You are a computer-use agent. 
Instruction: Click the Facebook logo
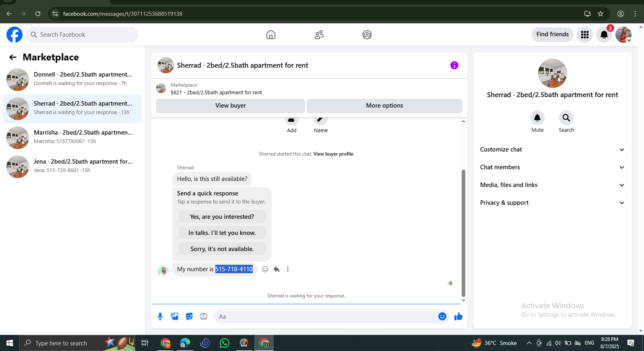click(x=14, y=35)
